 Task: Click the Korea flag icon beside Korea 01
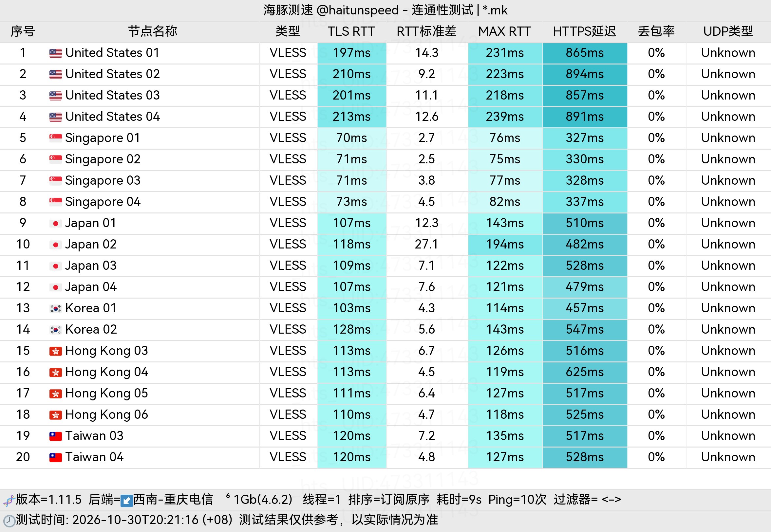click(55, 308)
